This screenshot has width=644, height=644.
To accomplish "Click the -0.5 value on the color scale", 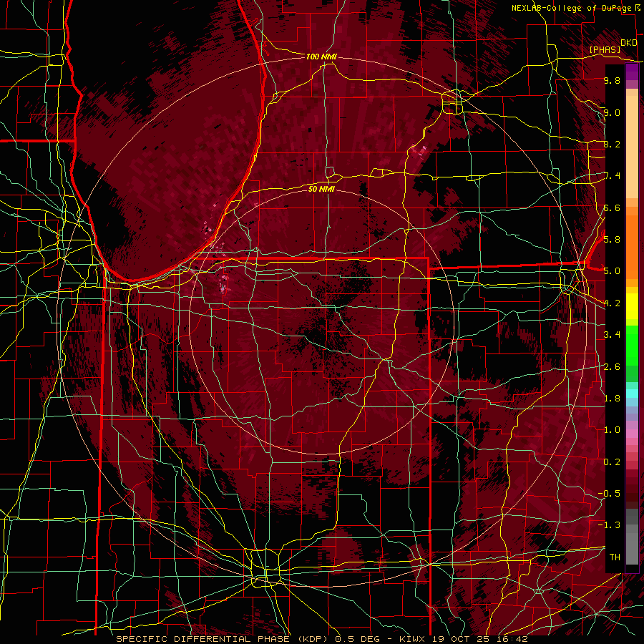I will pos(609,493).
